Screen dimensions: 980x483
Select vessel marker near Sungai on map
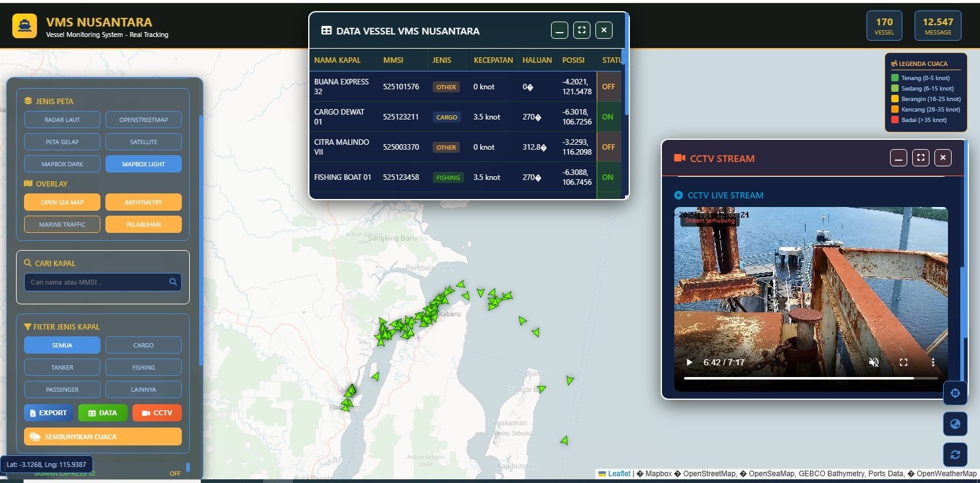pyautogui.click(x=541, y=389)
